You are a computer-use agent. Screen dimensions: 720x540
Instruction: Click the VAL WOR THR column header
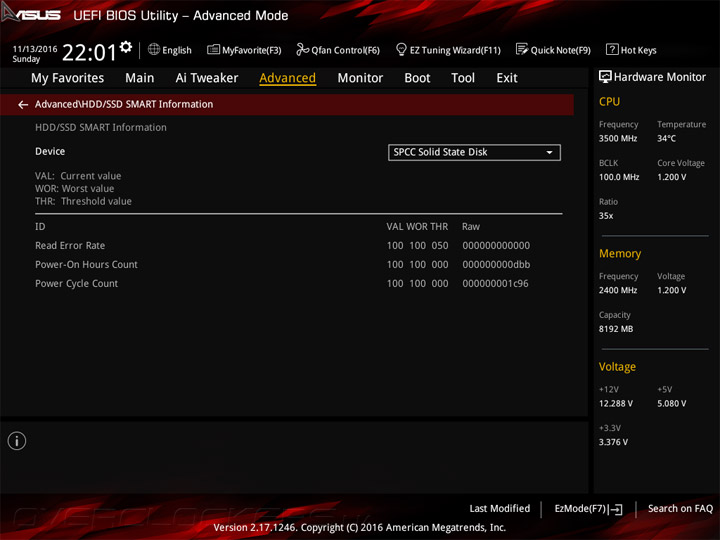point(417,226)
